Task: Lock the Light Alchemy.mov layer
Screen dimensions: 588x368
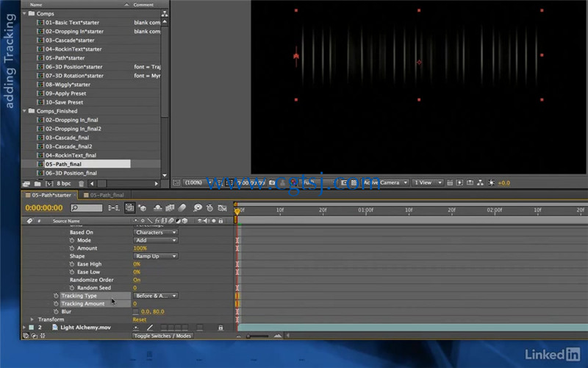Action: 220,328
